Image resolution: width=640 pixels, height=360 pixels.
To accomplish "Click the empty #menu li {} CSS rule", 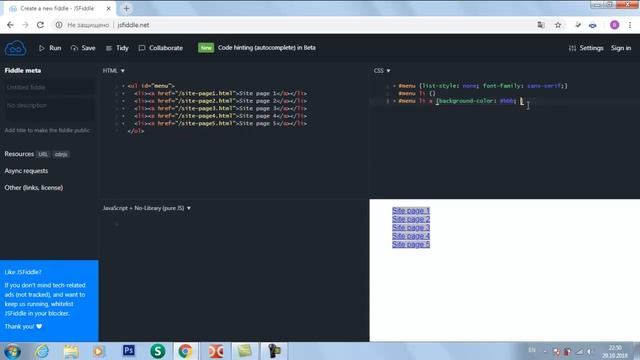I will [417, 93].
